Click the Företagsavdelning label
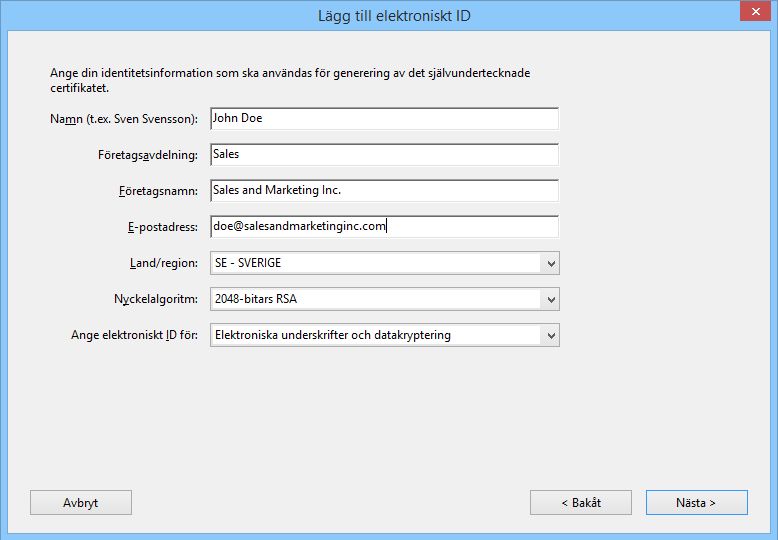 coord(148,155)
